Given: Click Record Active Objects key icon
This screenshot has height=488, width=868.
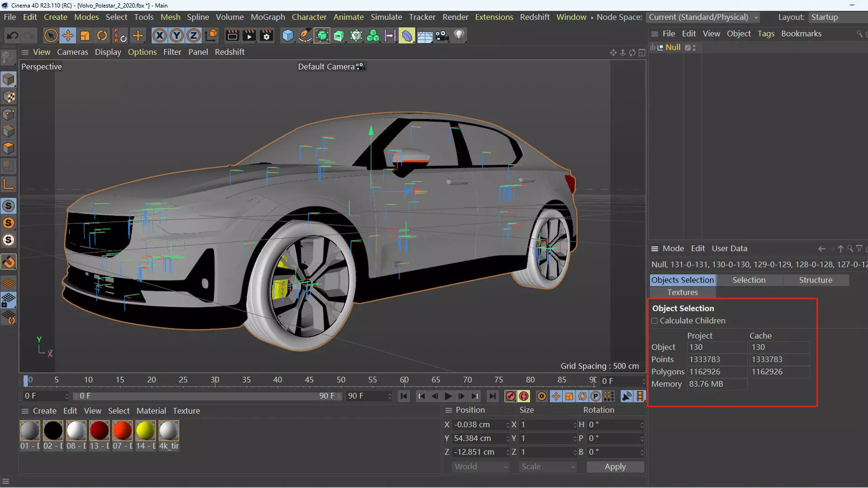Looking at the screenshot, I should [x=510, y=396].
